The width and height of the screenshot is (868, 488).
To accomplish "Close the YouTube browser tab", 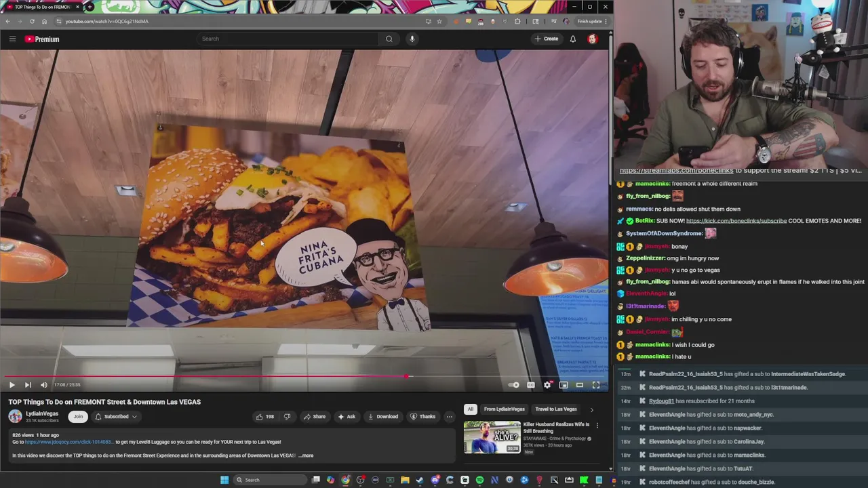I will click(77, 7).
